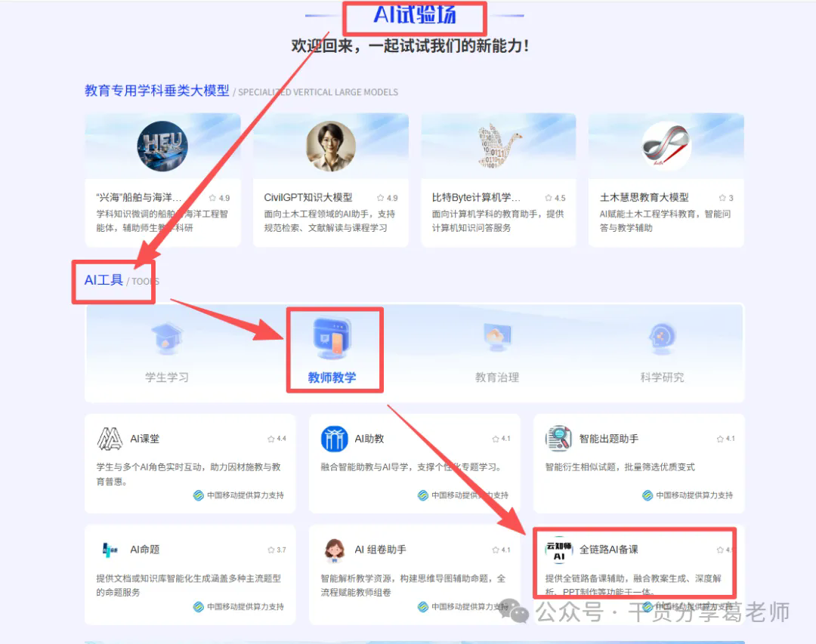Screen dimensions: 816x644
Task: Click the 土木慧思 infinity logo icon
Action: [666, 146]
